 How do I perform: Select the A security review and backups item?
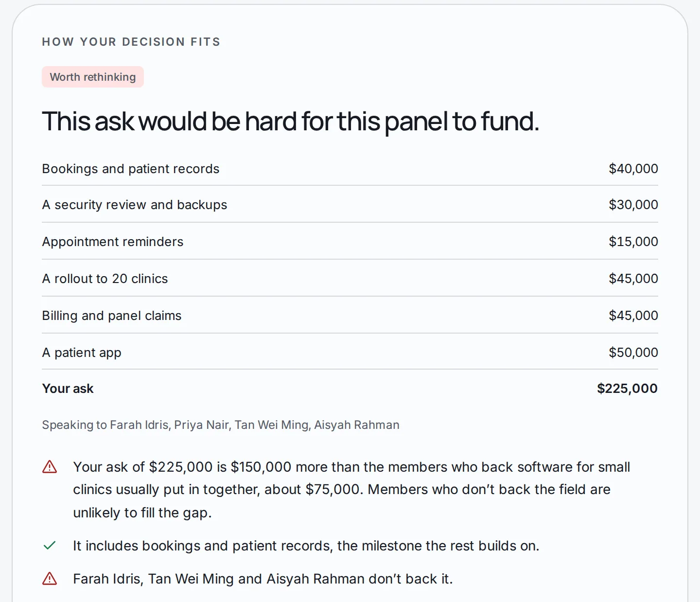point(350,205)
